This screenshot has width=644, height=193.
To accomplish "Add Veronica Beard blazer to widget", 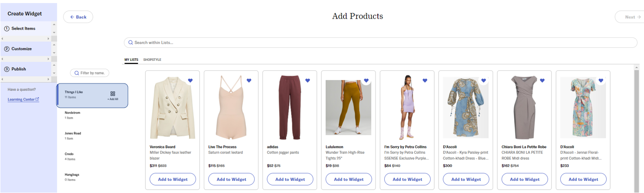I will pos(173,179).
